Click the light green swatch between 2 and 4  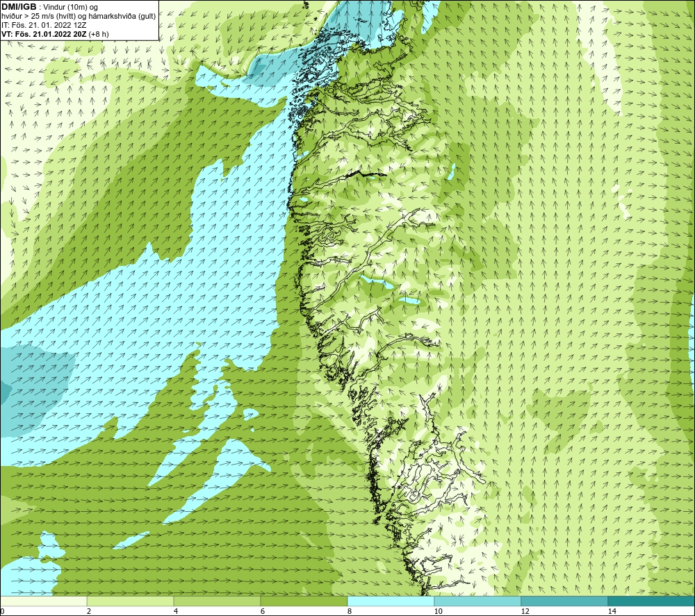131,601
